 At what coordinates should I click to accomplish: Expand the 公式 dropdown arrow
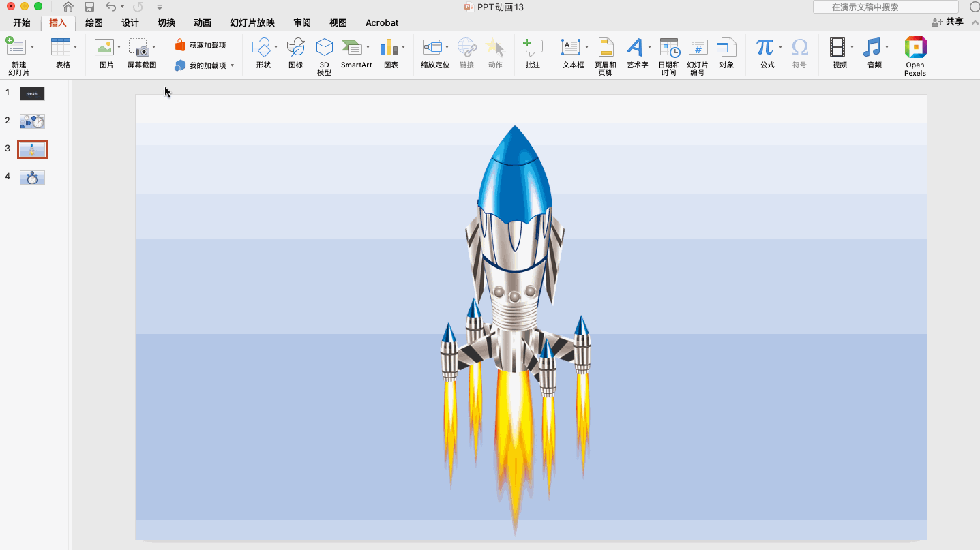tap(780, 47)
